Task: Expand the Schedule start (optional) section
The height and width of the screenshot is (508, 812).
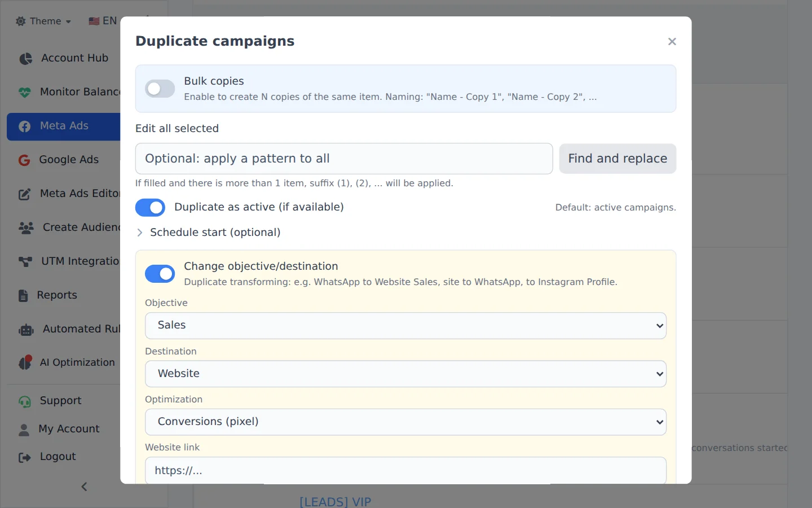Action: (209, 233)
